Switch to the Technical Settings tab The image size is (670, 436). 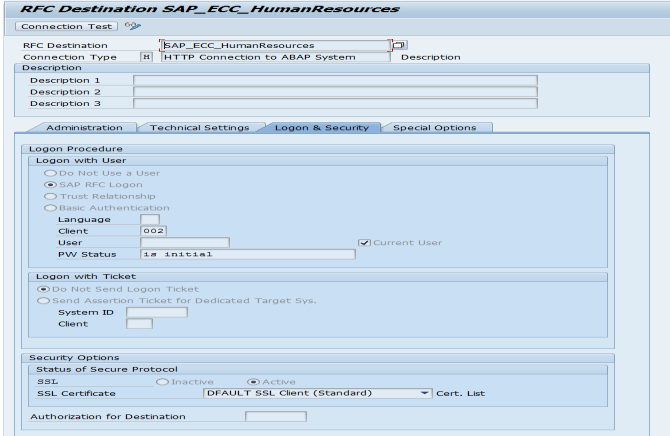199,128
